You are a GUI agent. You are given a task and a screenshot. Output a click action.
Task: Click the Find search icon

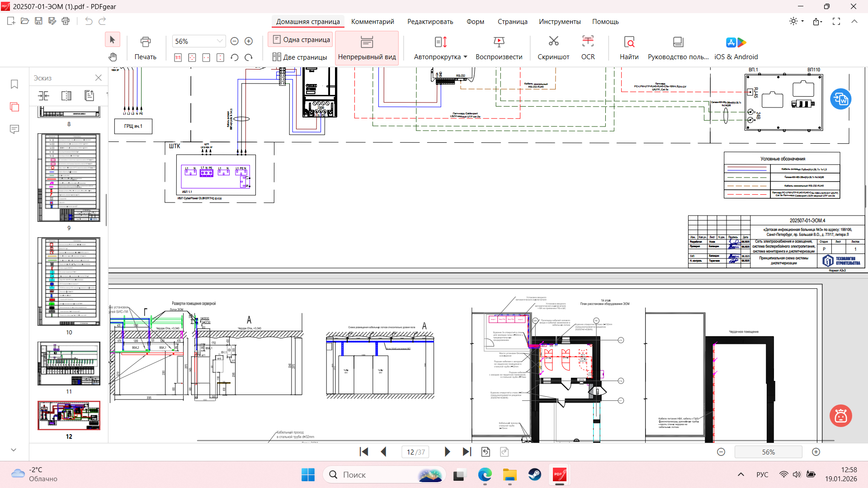(629, 42)
